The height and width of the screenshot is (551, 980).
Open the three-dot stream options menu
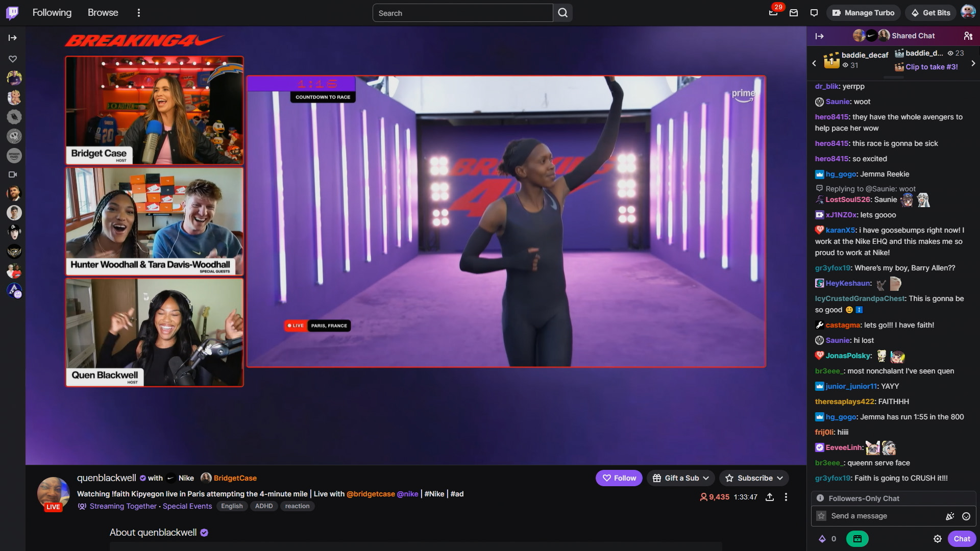(786, 497)
